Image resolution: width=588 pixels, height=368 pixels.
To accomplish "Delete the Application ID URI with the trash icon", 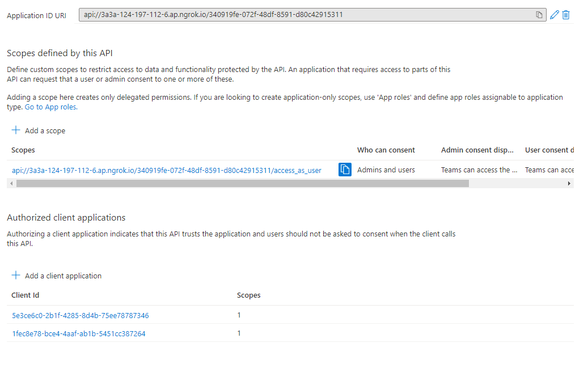I will tap(566, 14).
